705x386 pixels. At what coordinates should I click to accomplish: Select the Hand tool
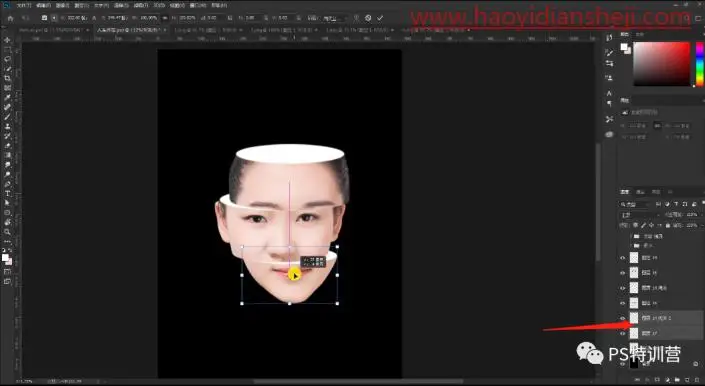click(x=7, y=222)
